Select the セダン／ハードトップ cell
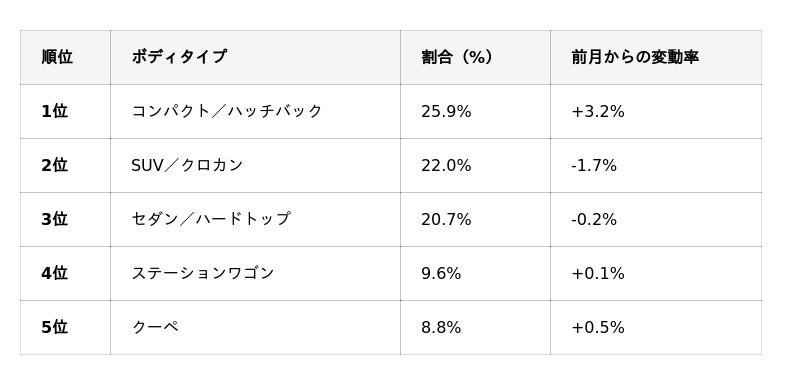Viewport: 800px width, 385px height. pyautogui.click(x=255, y=219)
